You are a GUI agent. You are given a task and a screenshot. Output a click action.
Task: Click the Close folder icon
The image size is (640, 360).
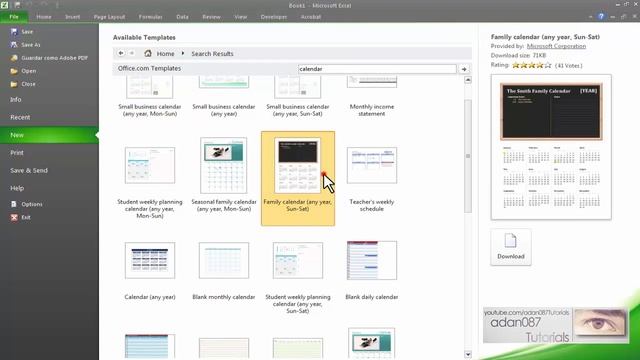click(14, 84)
